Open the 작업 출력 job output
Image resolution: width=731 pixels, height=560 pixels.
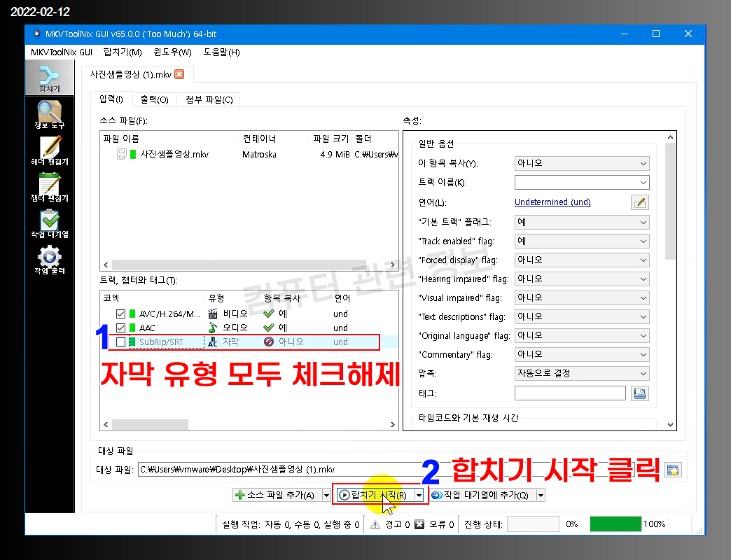tap(50, 260)
